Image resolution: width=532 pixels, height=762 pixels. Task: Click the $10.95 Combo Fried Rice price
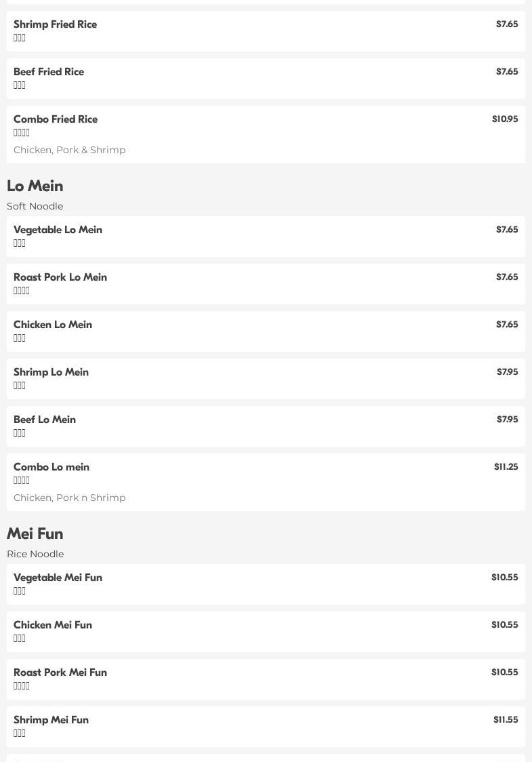click(x=505, y=119)
